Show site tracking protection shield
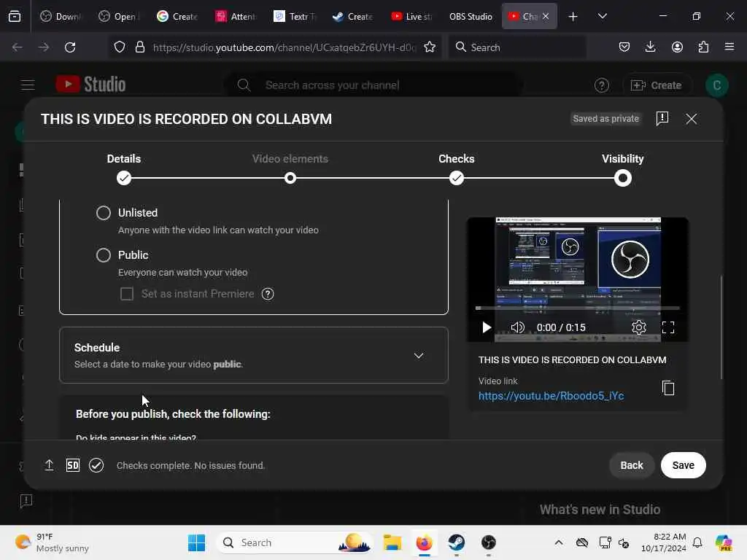The width and height of the screenshot is (747, 560). [x=120, y=47]
